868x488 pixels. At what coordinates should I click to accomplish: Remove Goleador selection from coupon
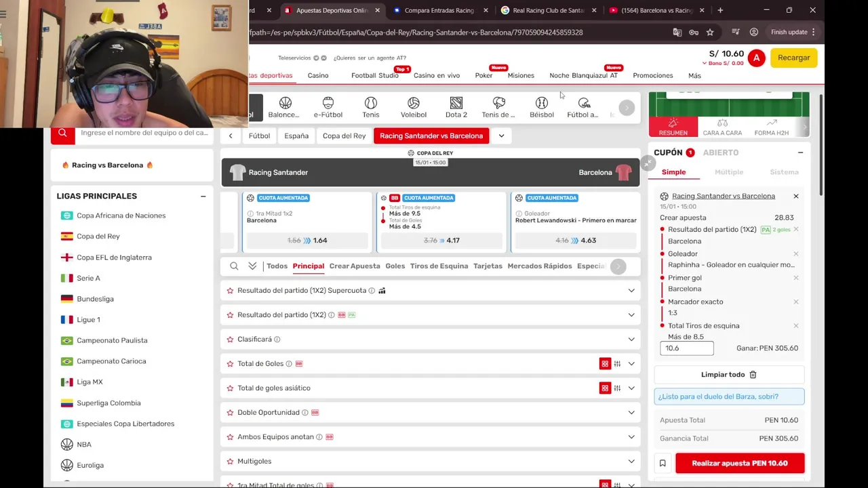(796, 254)
